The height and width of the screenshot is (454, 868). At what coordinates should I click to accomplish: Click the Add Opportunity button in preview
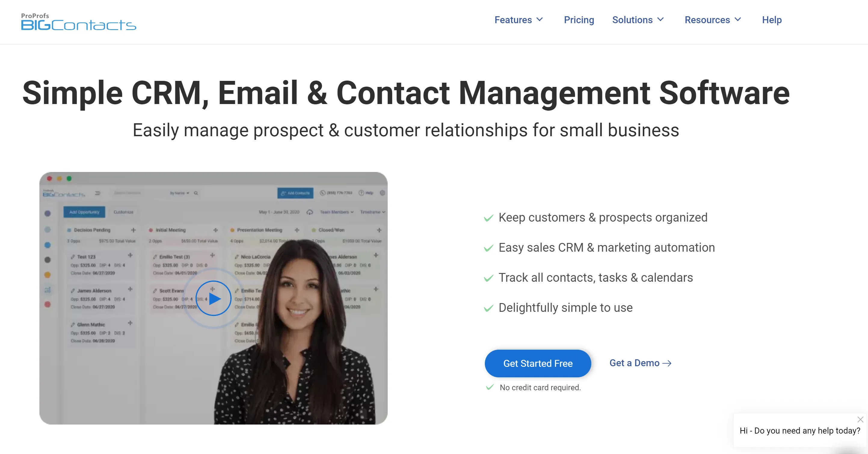pyautogui.click(x=84, y=212)
